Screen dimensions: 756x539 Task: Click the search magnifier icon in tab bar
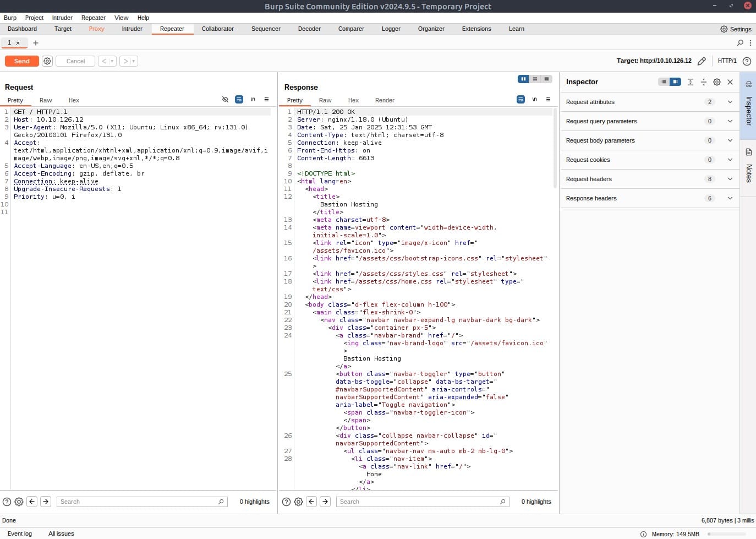tap(740, 43)
